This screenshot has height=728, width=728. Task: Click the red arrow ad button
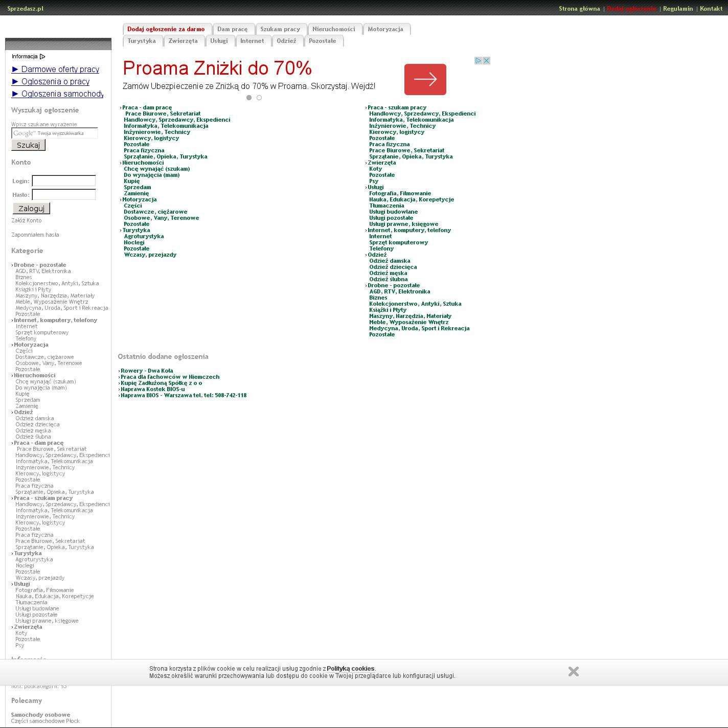425,79
